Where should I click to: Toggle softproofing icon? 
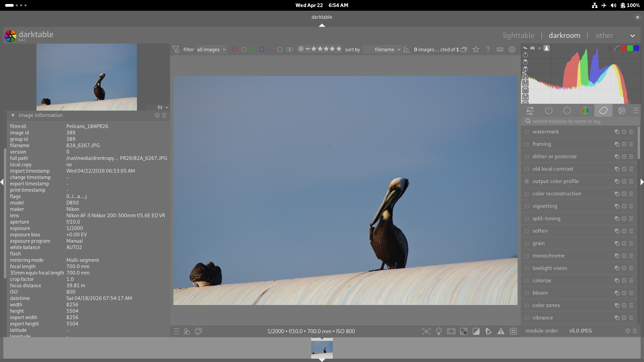(x=488, y=331)
